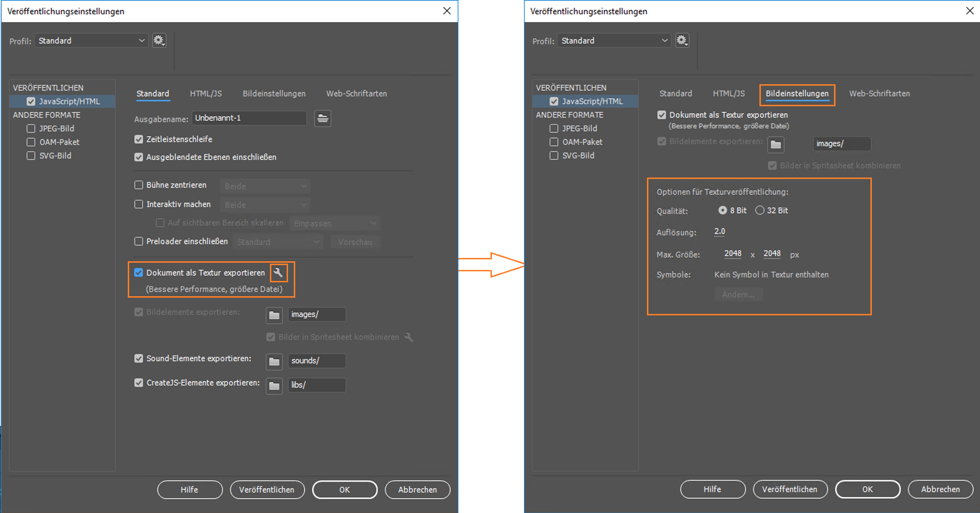Open the Web-Schriftarten tab in right dialog
This screenshot has width=980, height=513.
[x=880, y=93]
